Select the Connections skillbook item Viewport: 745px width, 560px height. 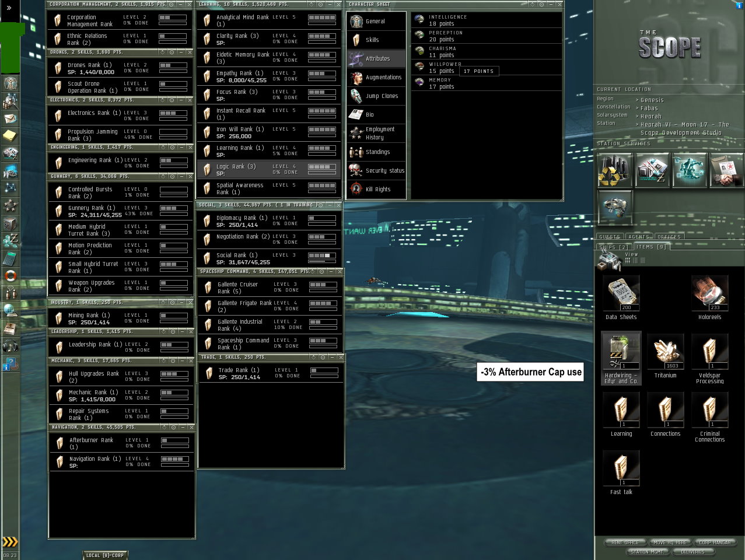click(x=665, y=415)
